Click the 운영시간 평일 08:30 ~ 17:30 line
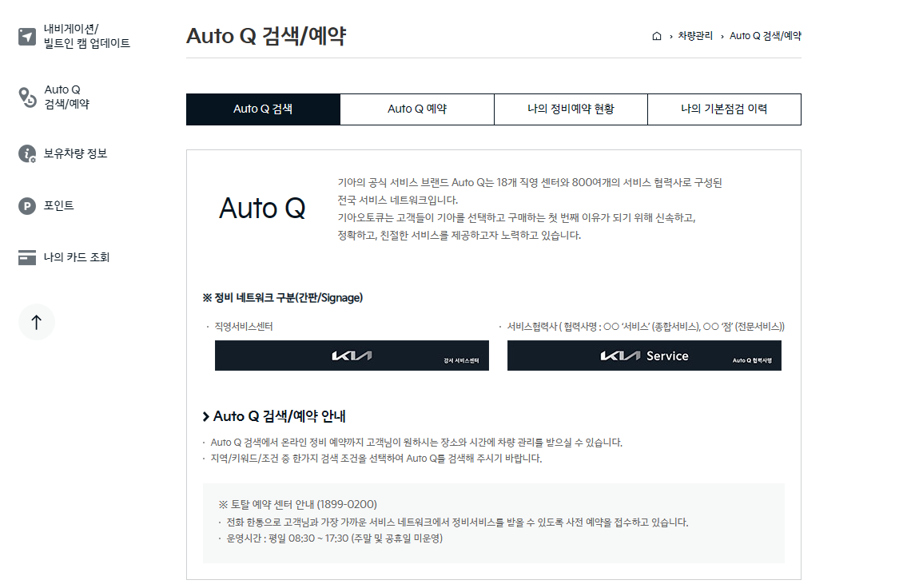Image resolution: width=903 pixels, height=588 pixels. coord(335,538)
